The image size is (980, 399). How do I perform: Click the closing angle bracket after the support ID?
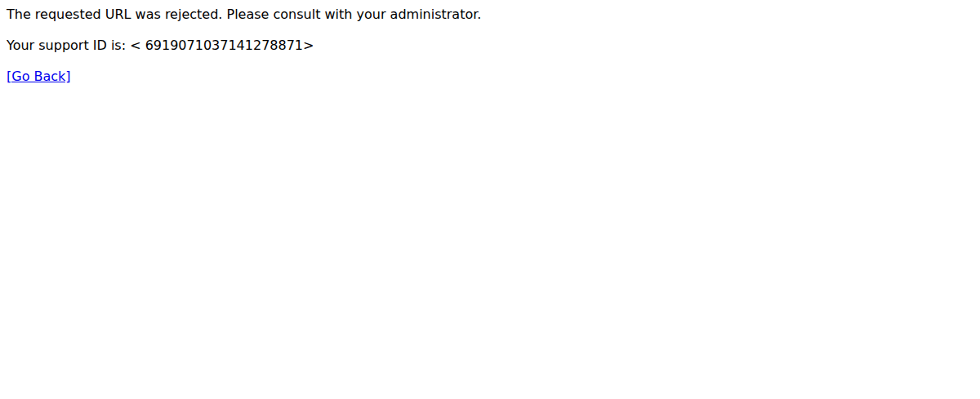click(x=309, y=46)
